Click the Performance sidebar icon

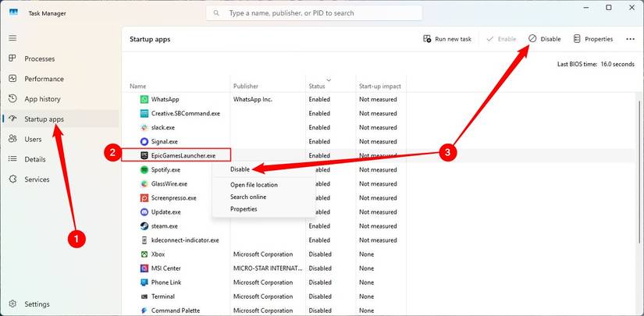click(12, 78)
